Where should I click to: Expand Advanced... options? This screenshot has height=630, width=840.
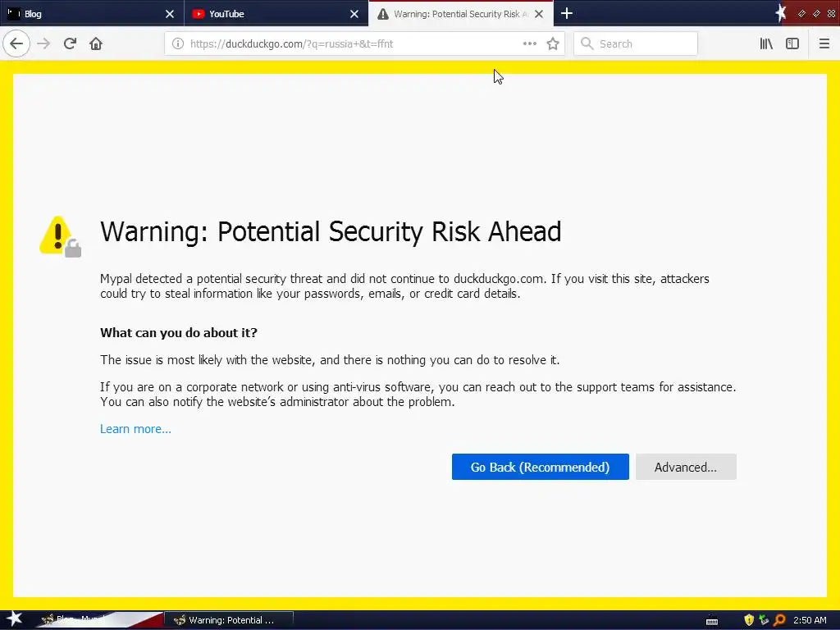coord(686,467)
